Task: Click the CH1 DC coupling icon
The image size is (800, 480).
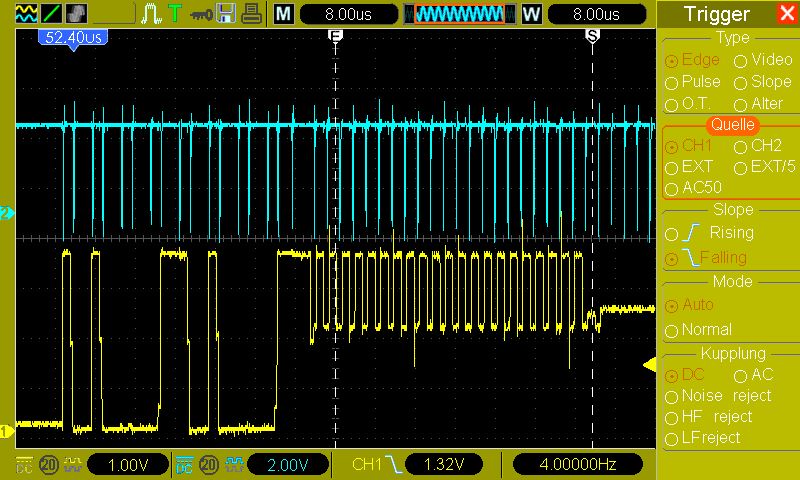Action: click(24, 464)
